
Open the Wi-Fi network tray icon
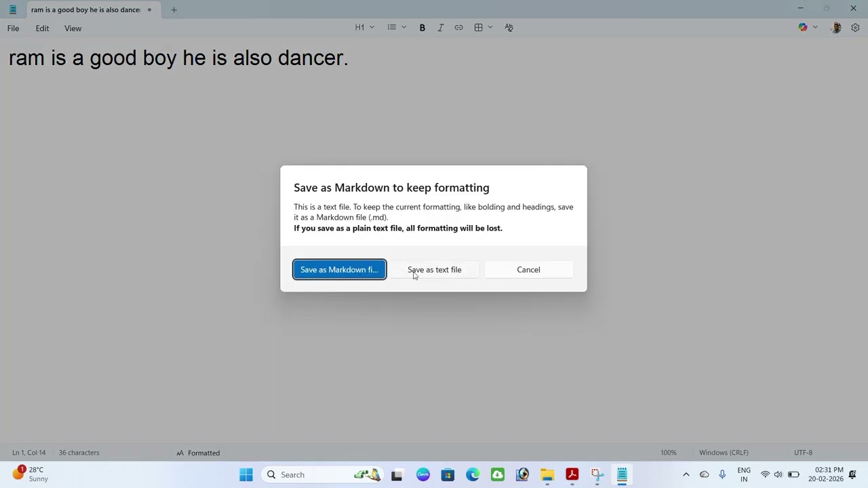(765, 474)
